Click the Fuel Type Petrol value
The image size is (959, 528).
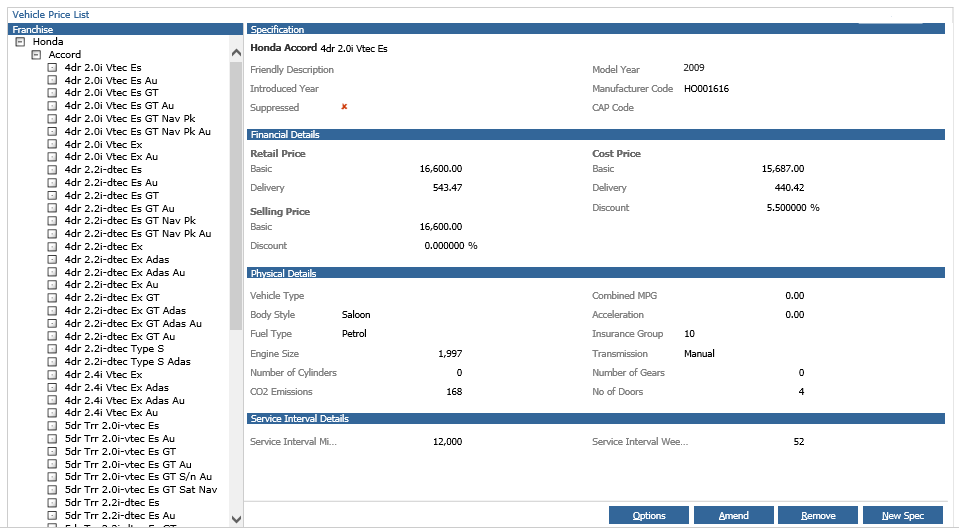(x=354, y=334)
